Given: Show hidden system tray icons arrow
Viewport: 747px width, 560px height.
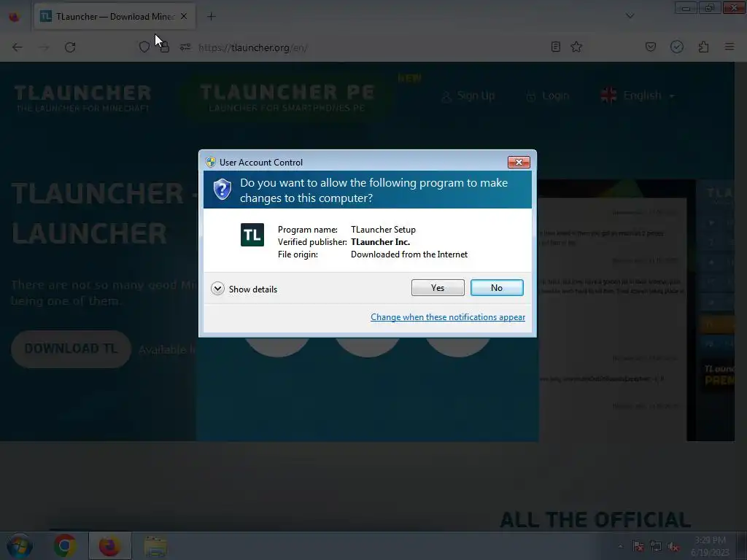Looking at the screenshot, I should tap(620, 546).
